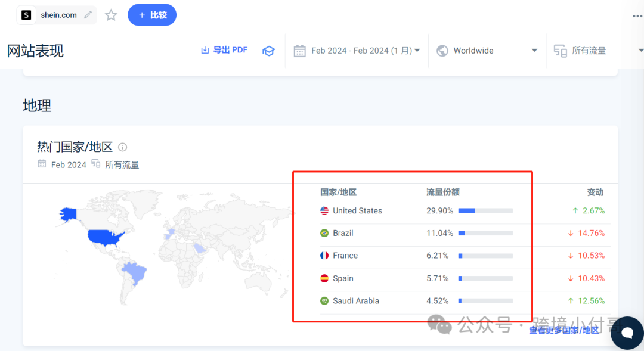Screen dimensions: 644x351
Task: Click the Saudi Arabia country row
Action: 359,301
